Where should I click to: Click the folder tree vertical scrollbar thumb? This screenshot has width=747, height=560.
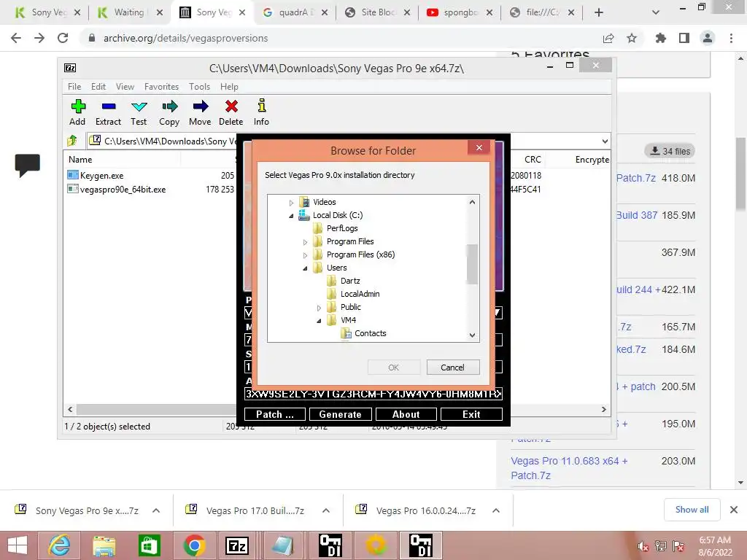pyautogui.click(x=472, y=264)
